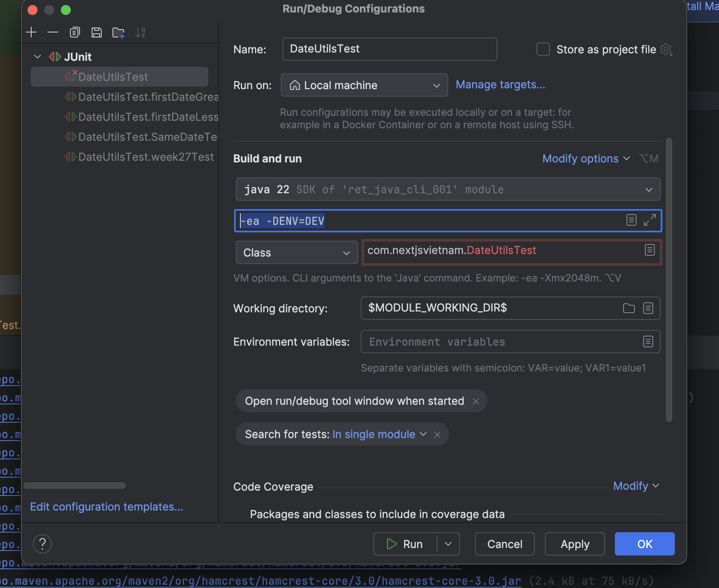Enable Store as project file checkbox

(543, 49)
